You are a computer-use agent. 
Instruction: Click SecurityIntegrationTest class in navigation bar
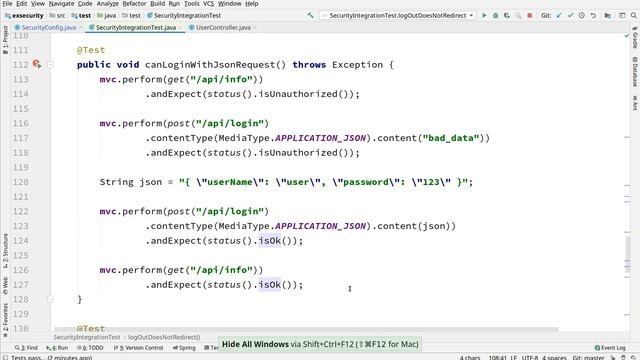click(x=184, y=16)
